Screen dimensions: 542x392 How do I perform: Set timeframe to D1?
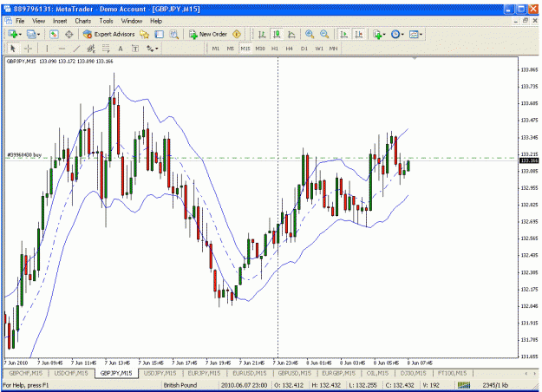point(304,49)
